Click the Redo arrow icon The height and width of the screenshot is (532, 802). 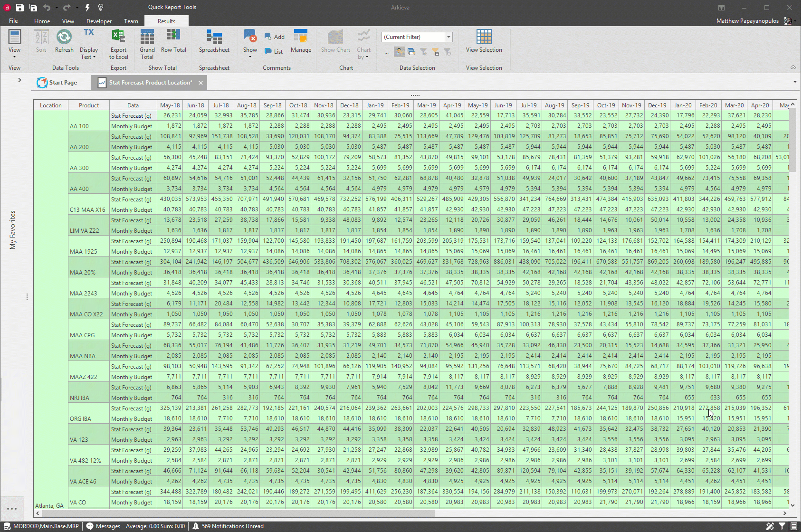coord(67,8)
